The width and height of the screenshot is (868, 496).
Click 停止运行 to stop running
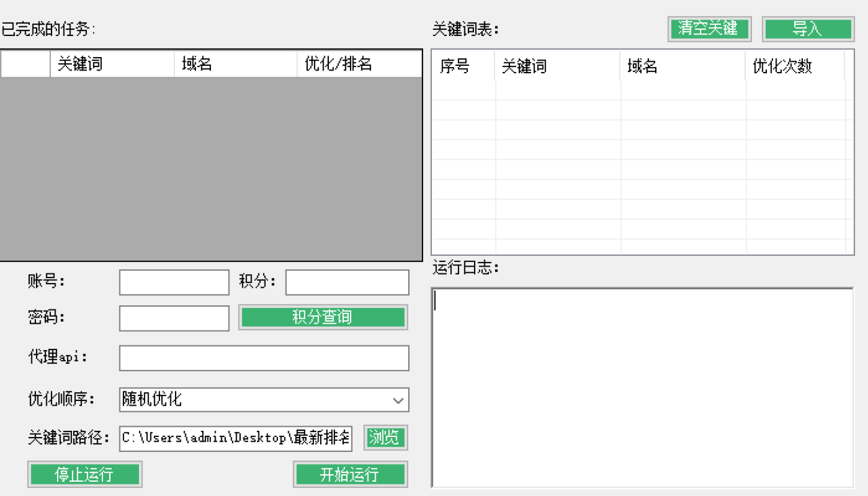(85, 474)
